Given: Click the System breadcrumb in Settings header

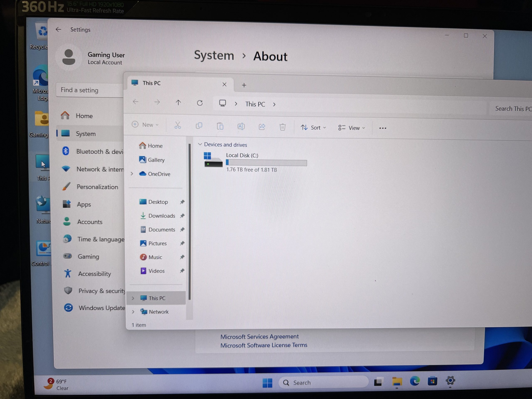Looking at the screenshot, I should (214, 55).
